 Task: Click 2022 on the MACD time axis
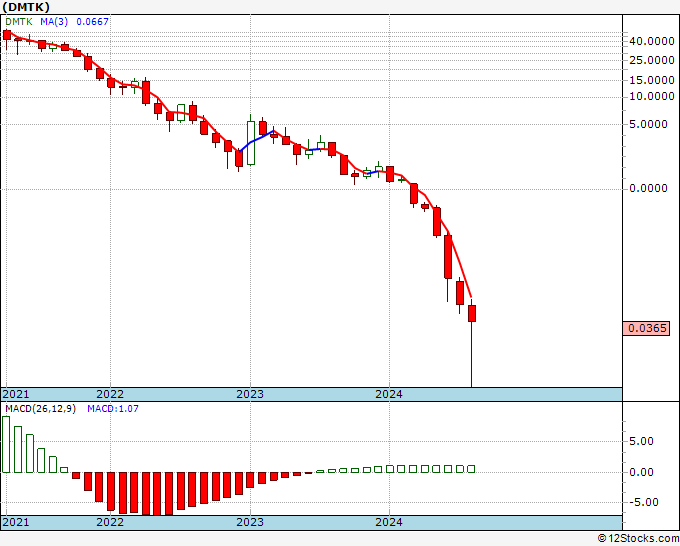click(110, 522)
